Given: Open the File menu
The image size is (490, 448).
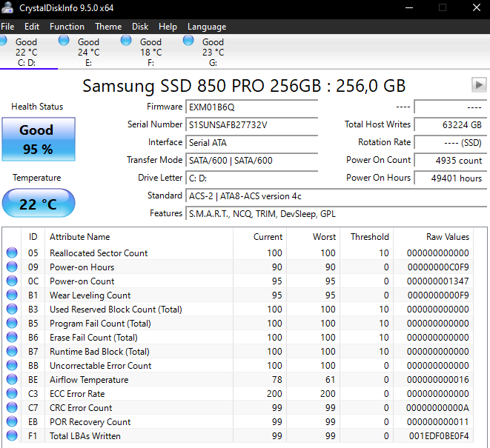Looking at the screenshot, I should (x=7, y=27).
